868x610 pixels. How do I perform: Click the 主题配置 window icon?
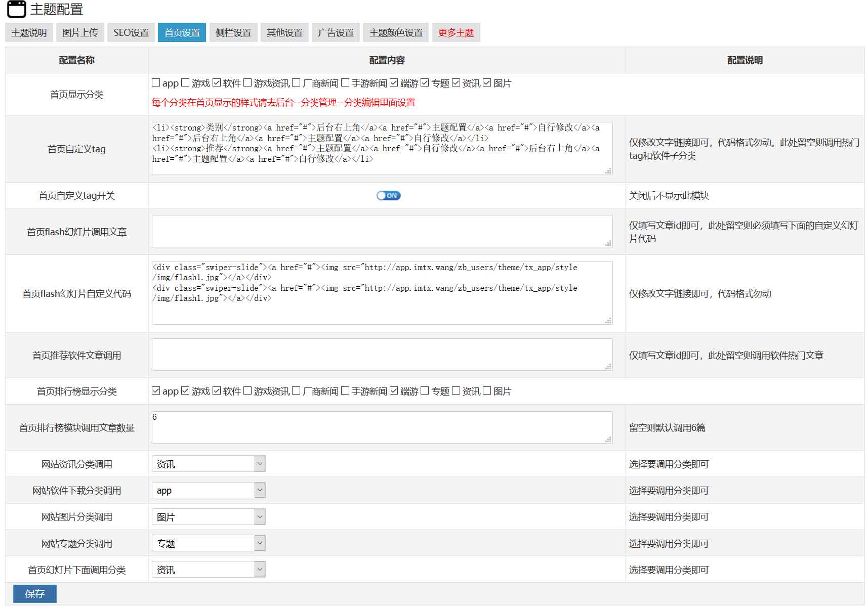click(16, 9)
